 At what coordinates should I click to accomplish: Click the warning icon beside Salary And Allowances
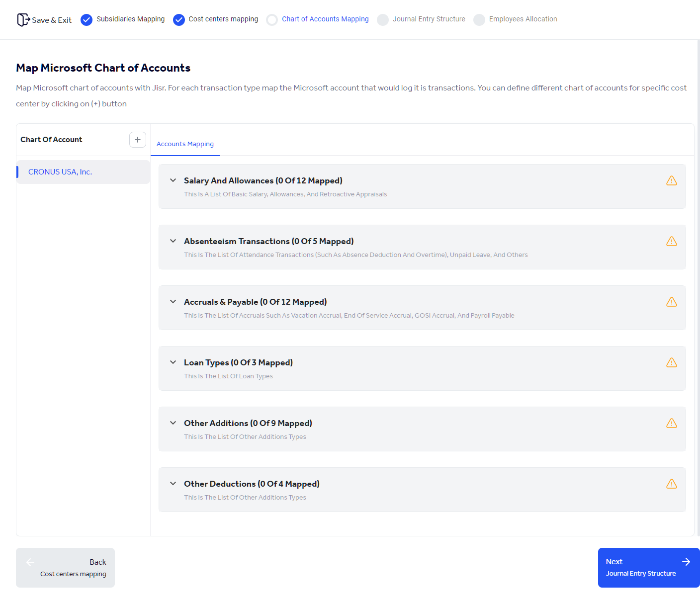(672, 180)
